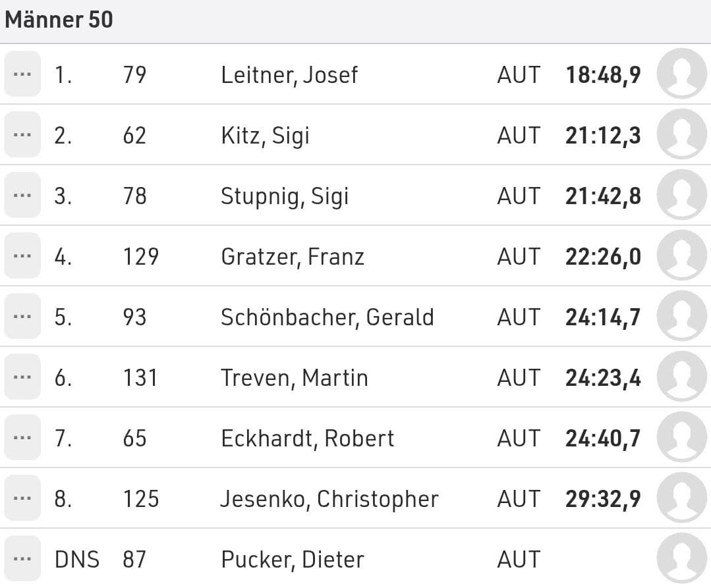
Task: Click Leitner, Josef profile avatar
Action: coord(682,73)
